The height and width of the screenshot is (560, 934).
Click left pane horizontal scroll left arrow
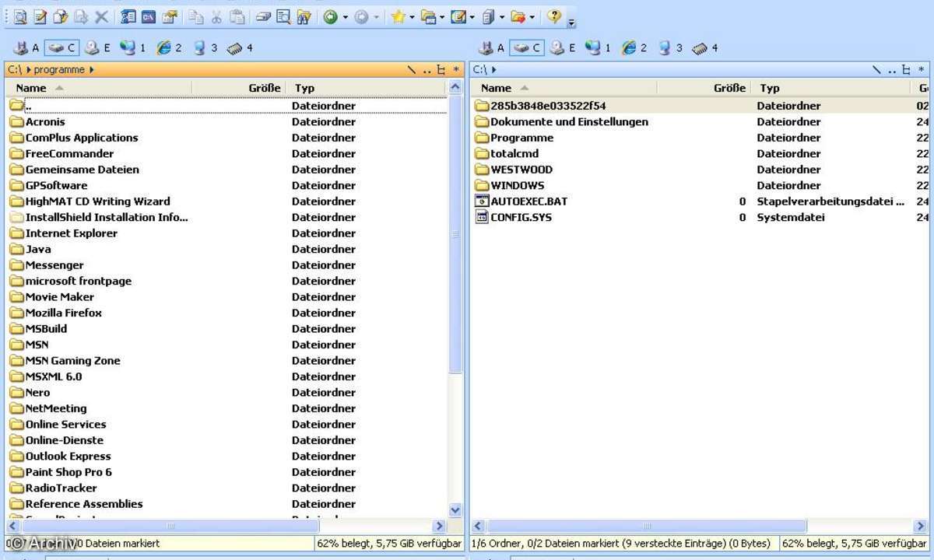pyautogui.click(x=12, y=527)
